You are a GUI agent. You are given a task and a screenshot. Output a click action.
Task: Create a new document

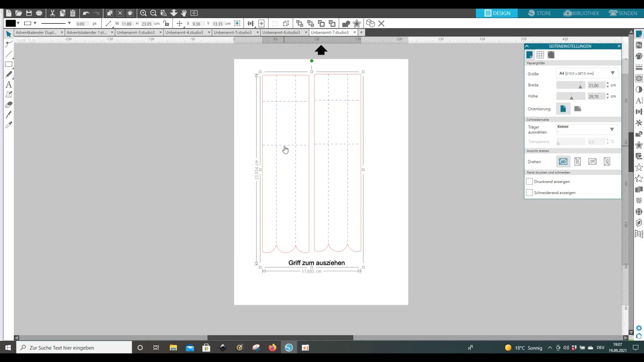click(9, 13)
